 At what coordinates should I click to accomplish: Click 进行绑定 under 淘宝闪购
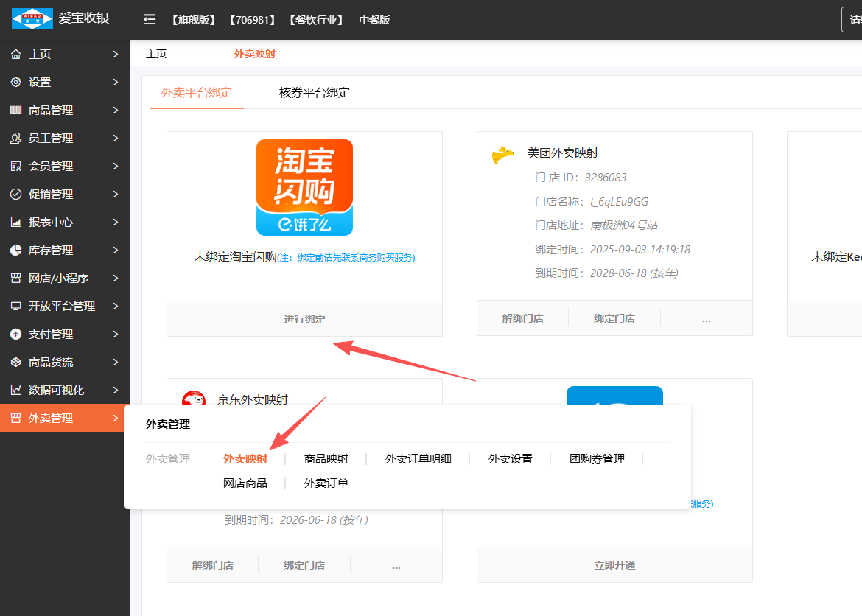(x=304, y=319)
